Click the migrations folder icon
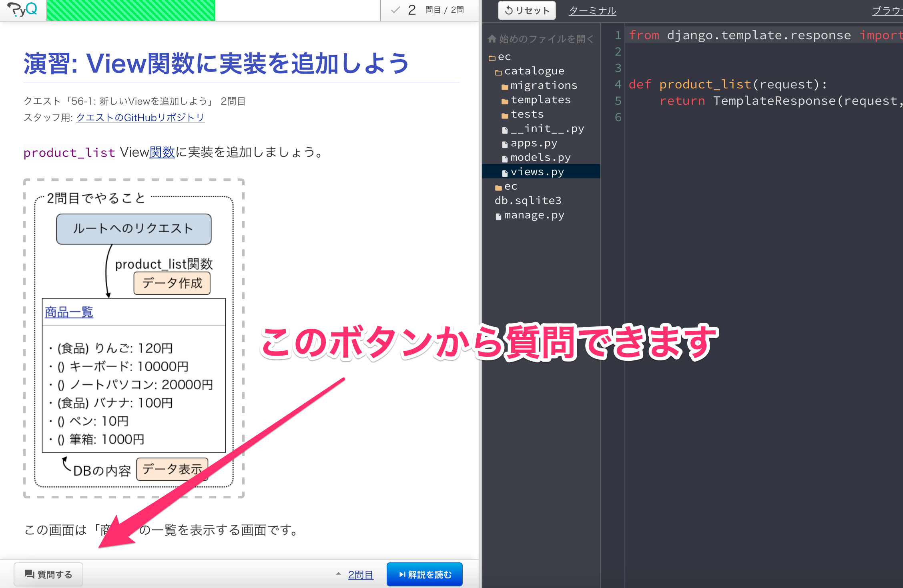This screenshot has width=903, height=588. [x=505, y=85]
